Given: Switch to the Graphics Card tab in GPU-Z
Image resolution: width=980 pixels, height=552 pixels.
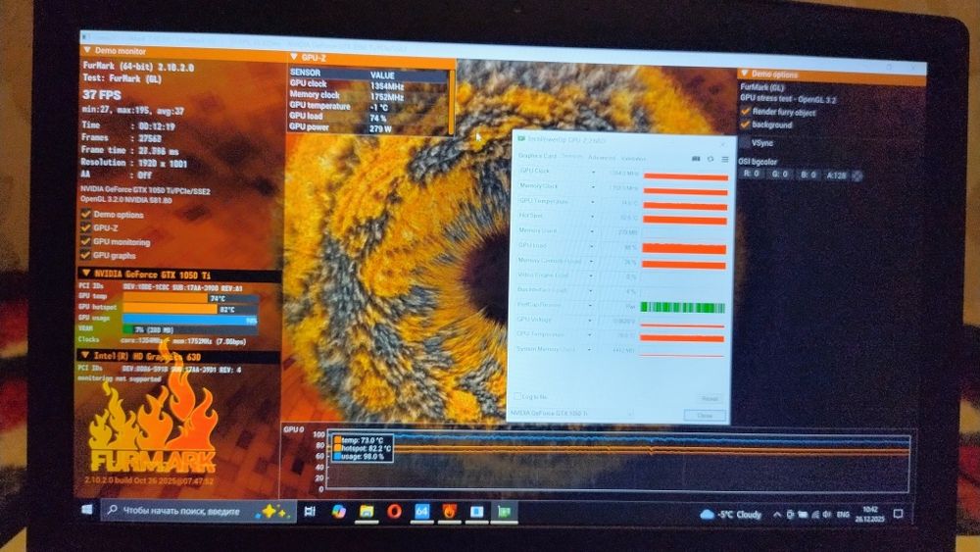Looking at the screenshot, I should 537,156.
